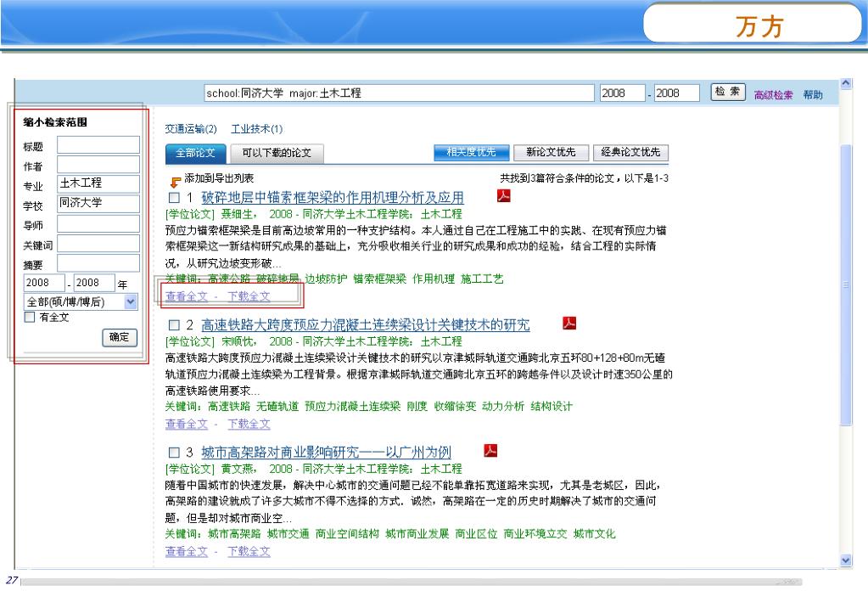Click the 学校 field containing 同济大学
Screen dimensions: 868x591
click(98, 204)
